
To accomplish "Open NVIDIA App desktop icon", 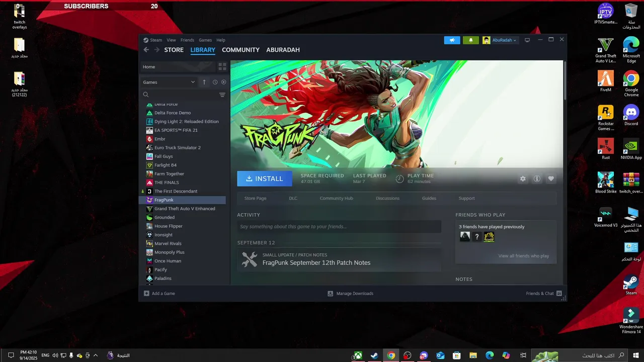I will 631,149.
